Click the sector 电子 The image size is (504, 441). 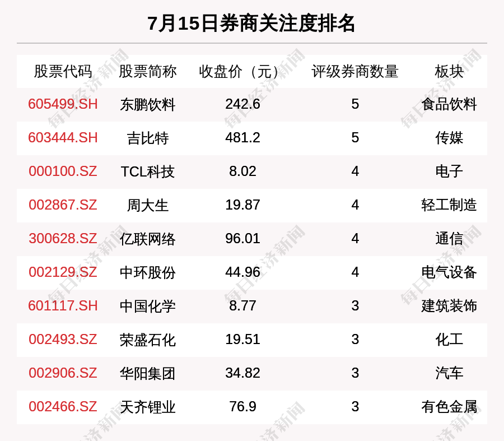449,171
